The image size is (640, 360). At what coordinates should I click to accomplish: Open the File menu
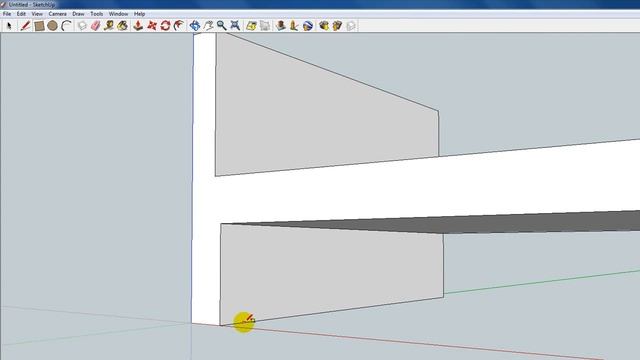pyautogui.click(x=7, y=14)
